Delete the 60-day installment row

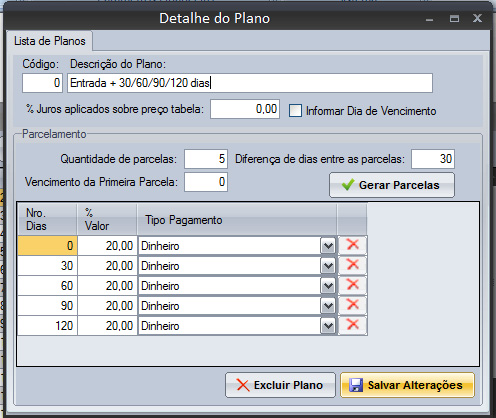[352, 285]
